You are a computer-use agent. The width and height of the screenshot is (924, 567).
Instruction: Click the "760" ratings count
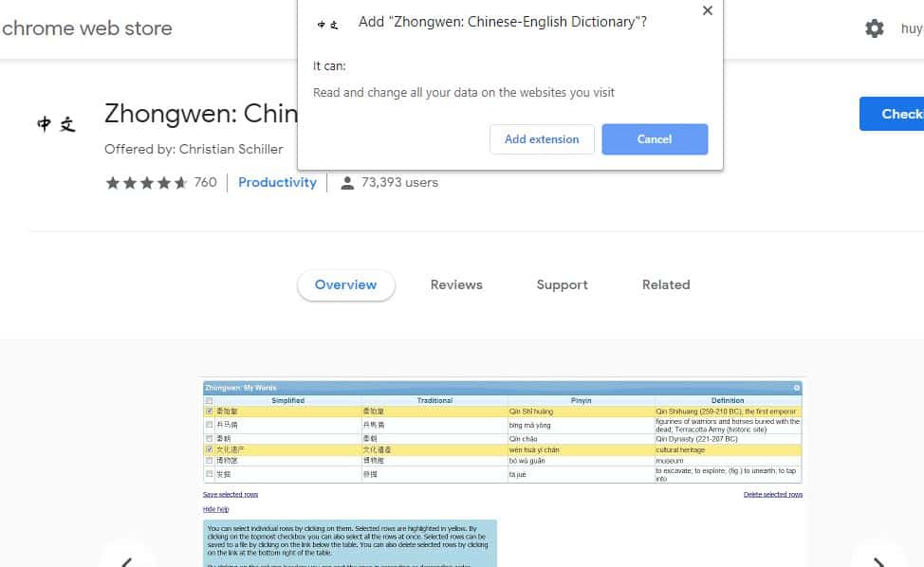pos(206,183)
